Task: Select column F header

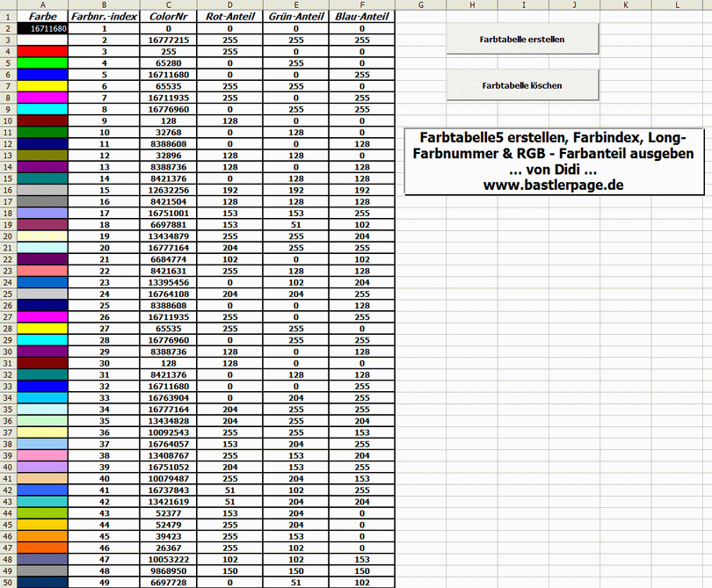Action: tap(362, 5)
